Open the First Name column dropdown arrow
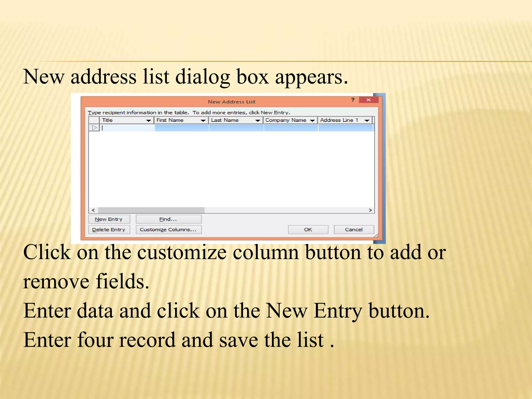The image size is (532, 399). (x=203, y=121)
